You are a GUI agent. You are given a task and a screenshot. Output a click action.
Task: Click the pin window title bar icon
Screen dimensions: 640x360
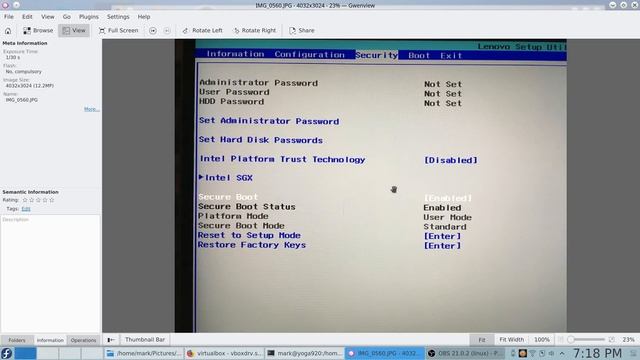[x=16, y=5]
